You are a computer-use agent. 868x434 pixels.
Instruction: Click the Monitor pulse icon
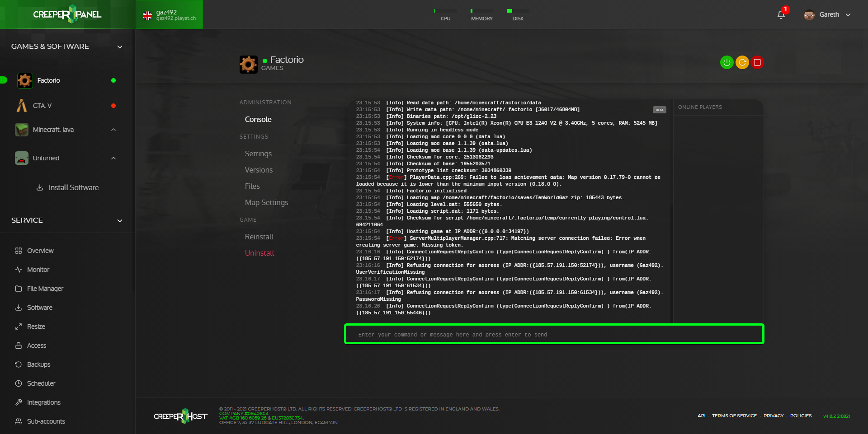(x=19, y=270)
